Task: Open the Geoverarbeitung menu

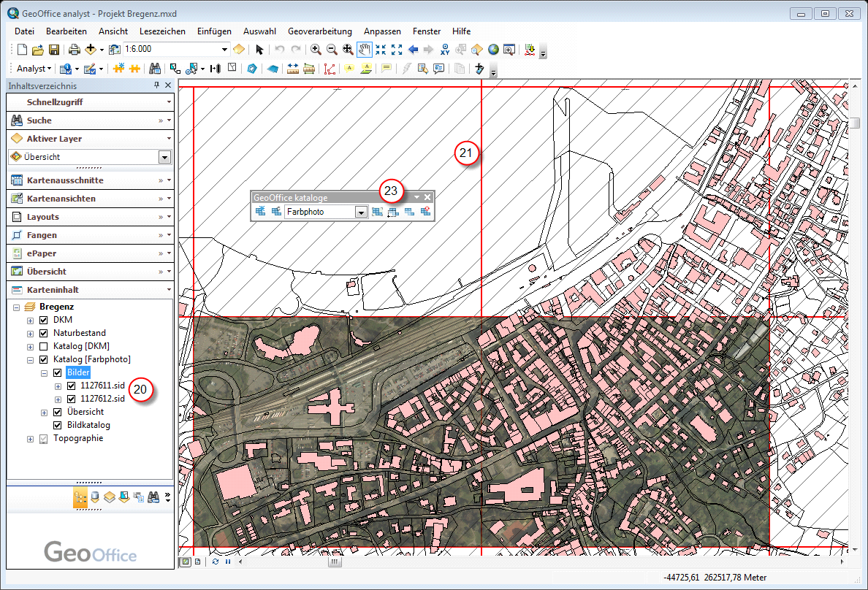Action: point(319,31)
